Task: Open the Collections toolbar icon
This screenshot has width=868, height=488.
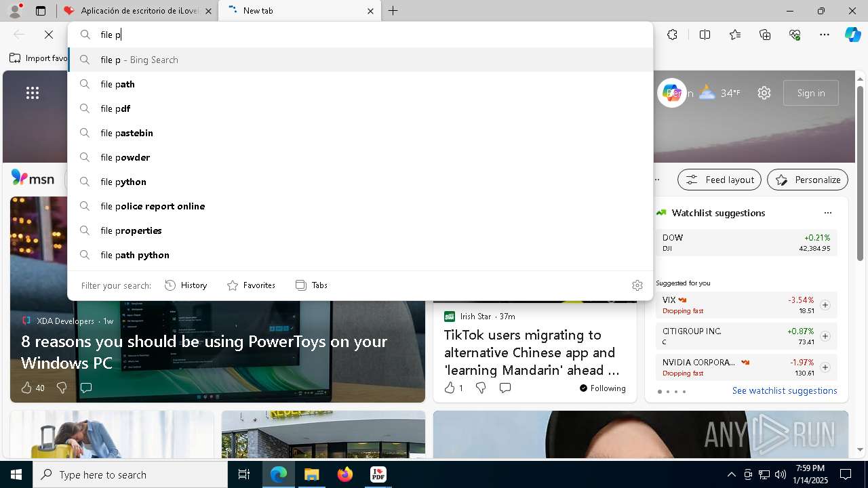Action: pos(765,35)
